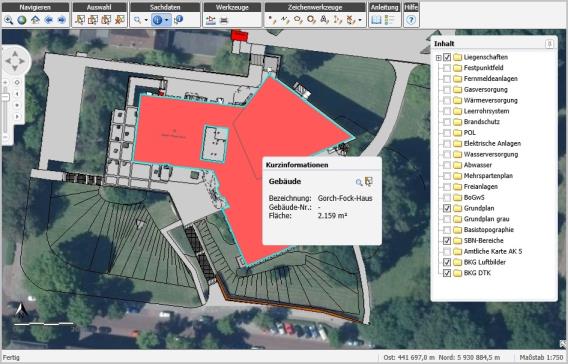
Task: Pan the map up with arrow
Action: 15,54
